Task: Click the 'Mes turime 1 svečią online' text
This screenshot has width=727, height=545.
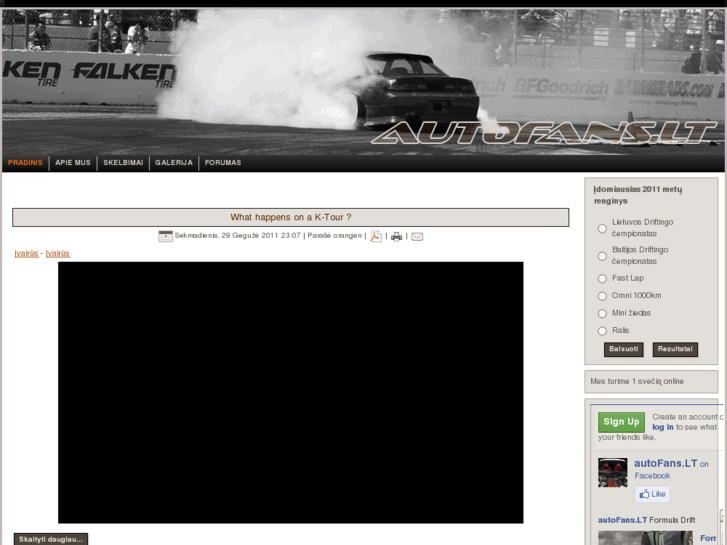Action: [x=637, y=381]
